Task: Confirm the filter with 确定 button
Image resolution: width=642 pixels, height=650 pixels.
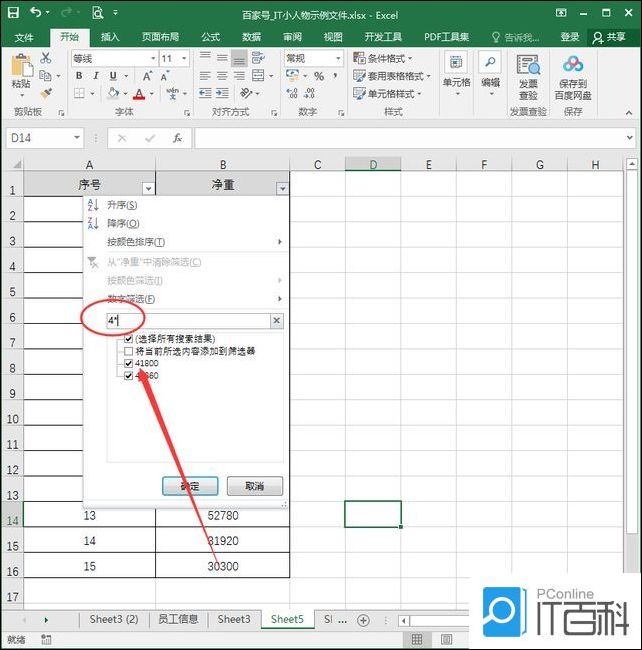Action: (x=190, y=486)
